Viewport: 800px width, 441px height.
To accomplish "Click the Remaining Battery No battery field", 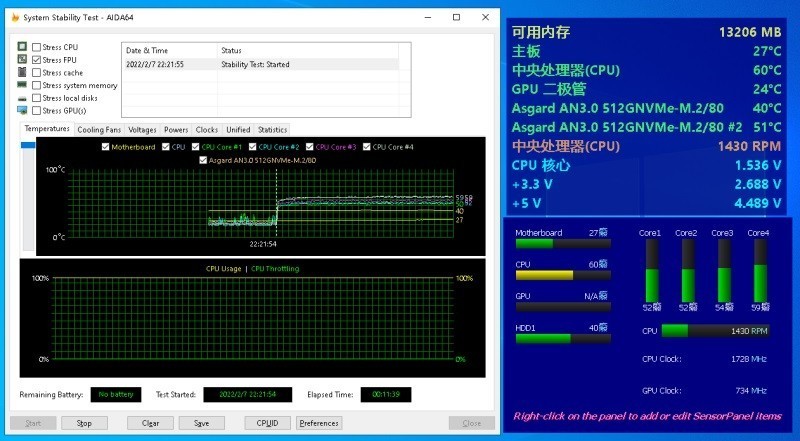I will click(x=116, y=395).
